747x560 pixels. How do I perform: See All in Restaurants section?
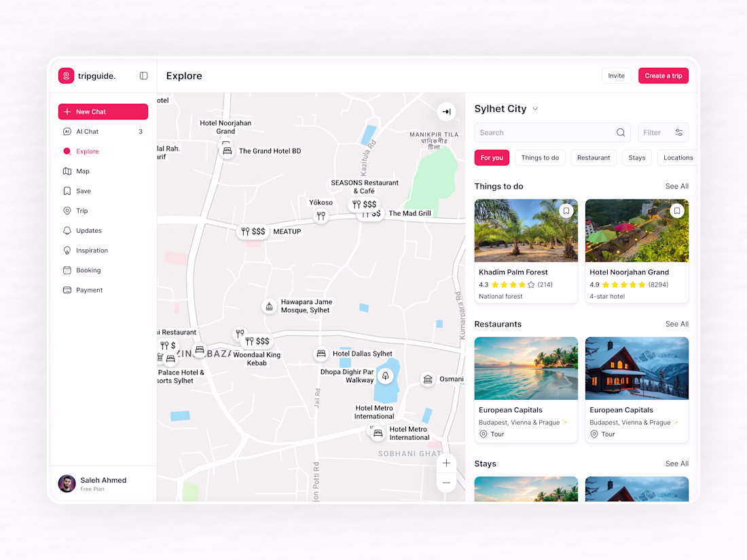coord(676,324)
